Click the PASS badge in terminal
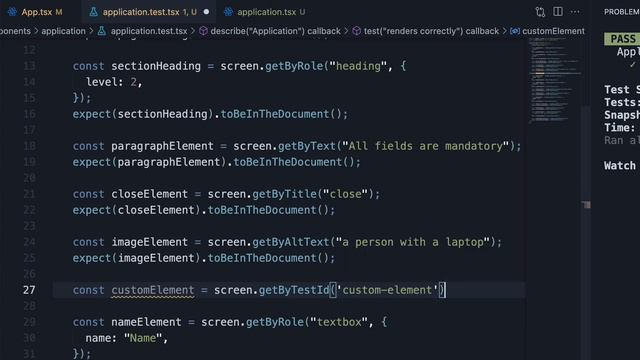640x360 pixels. coord(622,39)
